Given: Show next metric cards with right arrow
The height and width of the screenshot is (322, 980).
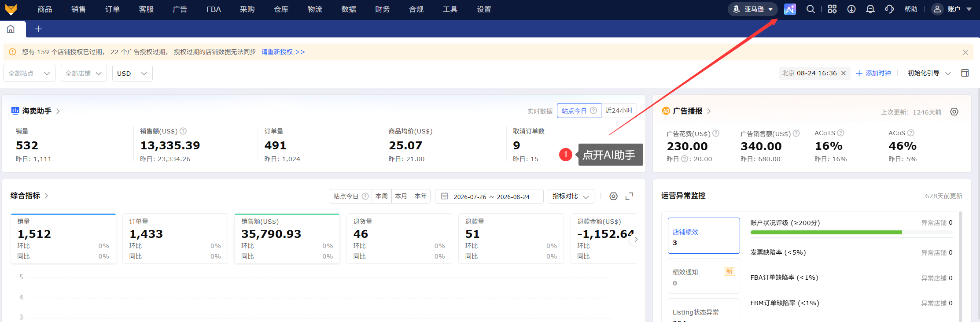Looking at the screenshot, I should click(x=635, y=239).
